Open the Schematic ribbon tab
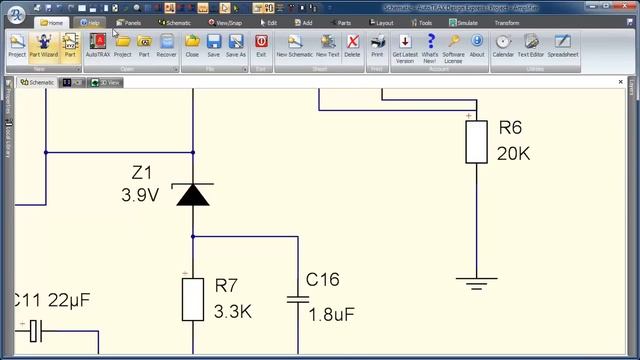 click(174, 23)
